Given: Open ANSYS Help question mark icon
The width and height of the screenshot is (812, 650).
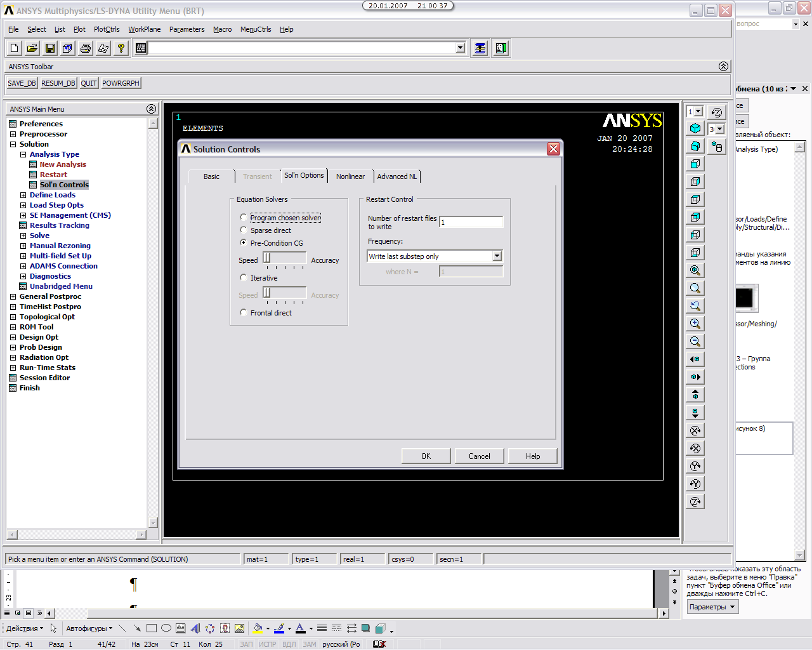Looking at the screenshot, I should click(121, 48).
